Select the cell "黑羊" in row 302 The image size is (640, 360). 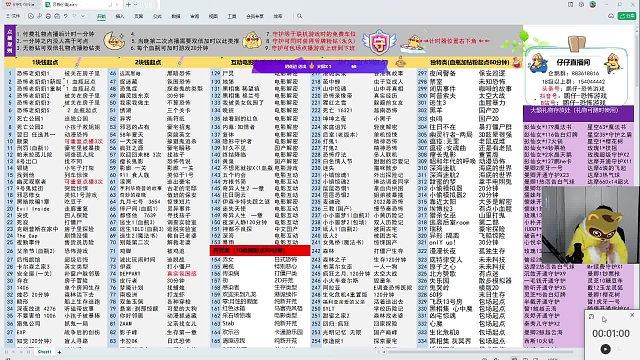[436, 110]
